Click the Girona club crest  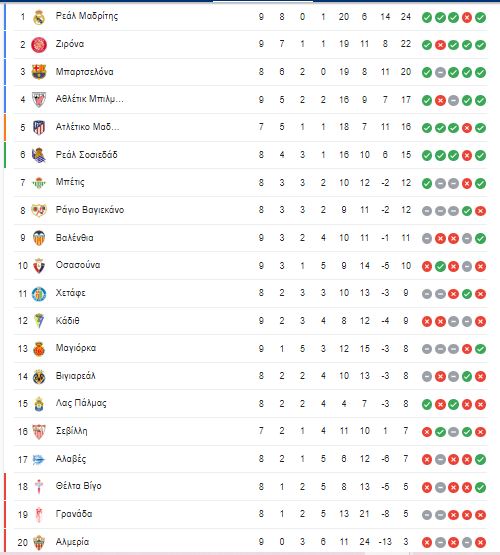click(39, 45)
